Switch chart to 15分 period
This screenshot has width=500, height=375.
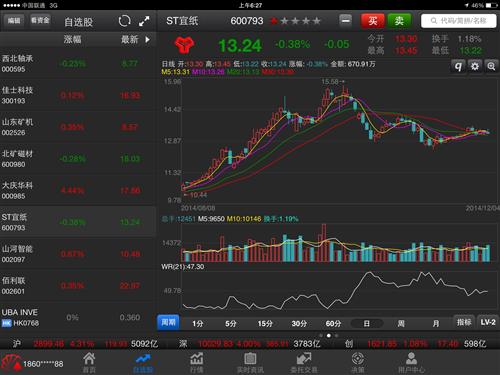pyautogui.click(x=265, y=323)
